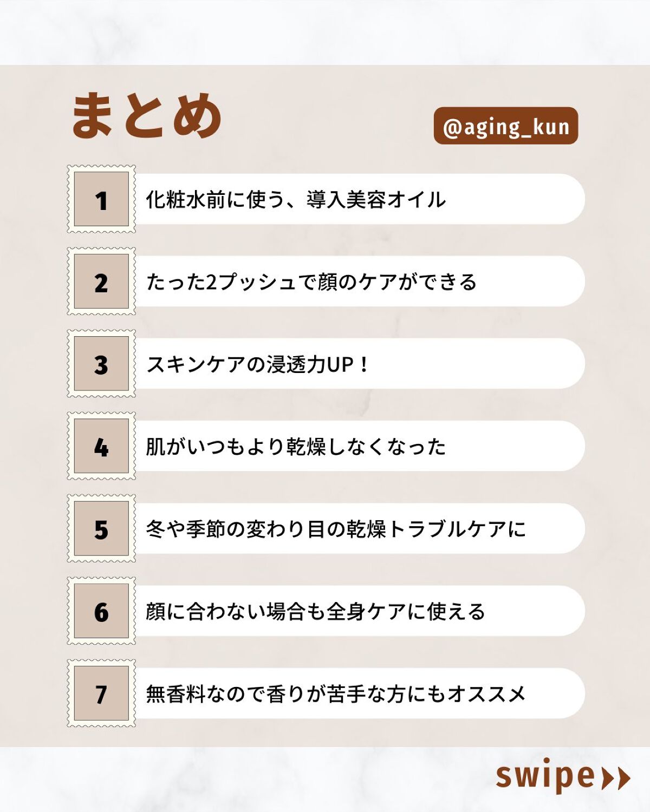Click the number 7 stamp icon
The width and height of the screenshot is (650, 812).
pos(101,693)
